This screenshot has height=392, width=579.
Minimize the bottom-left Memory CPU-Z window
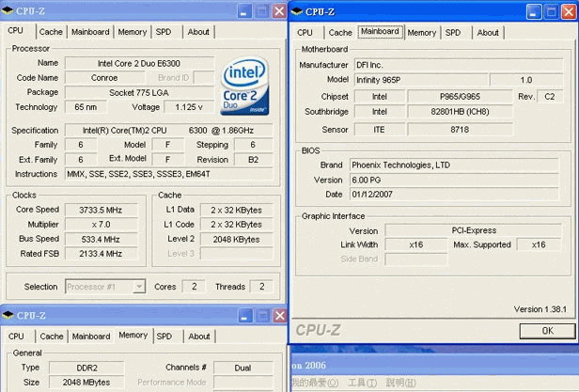coord(244,316)
